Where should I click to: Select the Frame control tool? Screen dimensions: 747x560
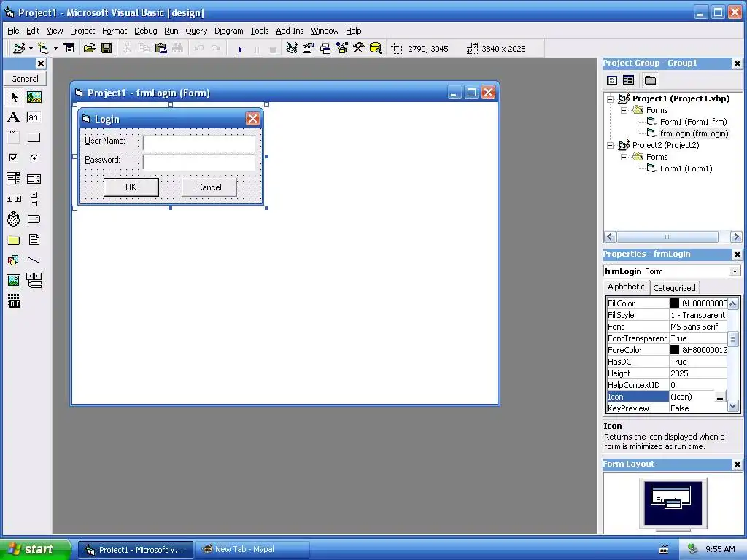coord(14,138)
